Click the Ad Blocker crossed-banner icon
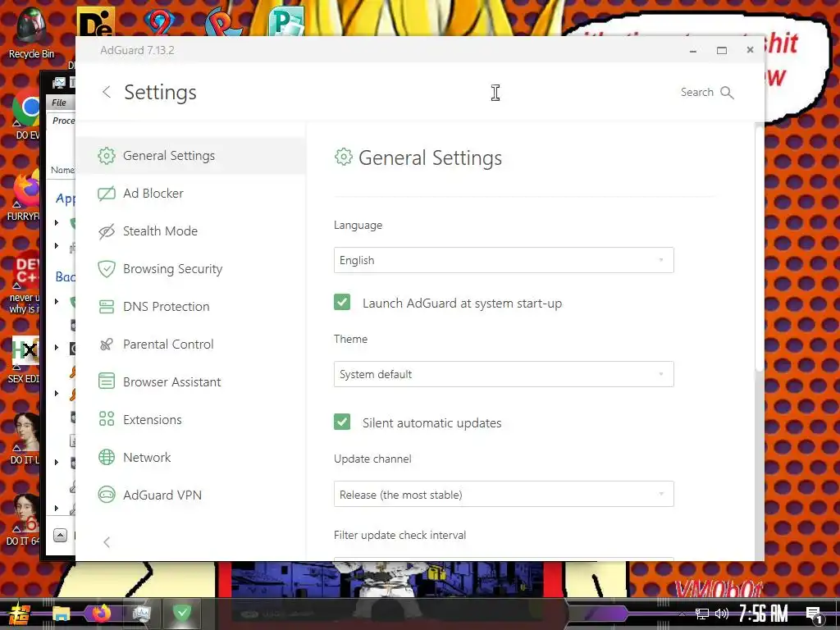 106,194
